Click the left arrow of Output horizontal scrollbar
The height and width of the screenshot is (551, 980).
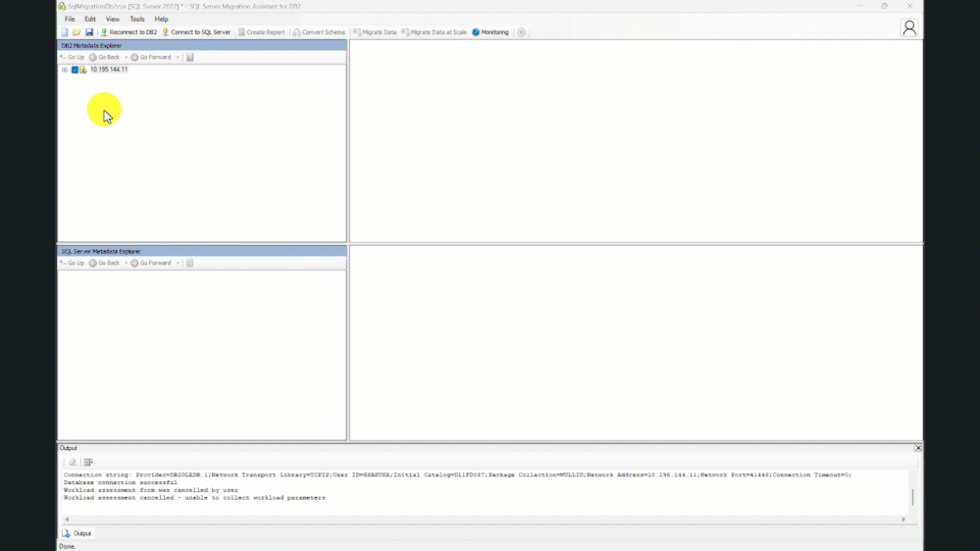click(x=67, y=520)
